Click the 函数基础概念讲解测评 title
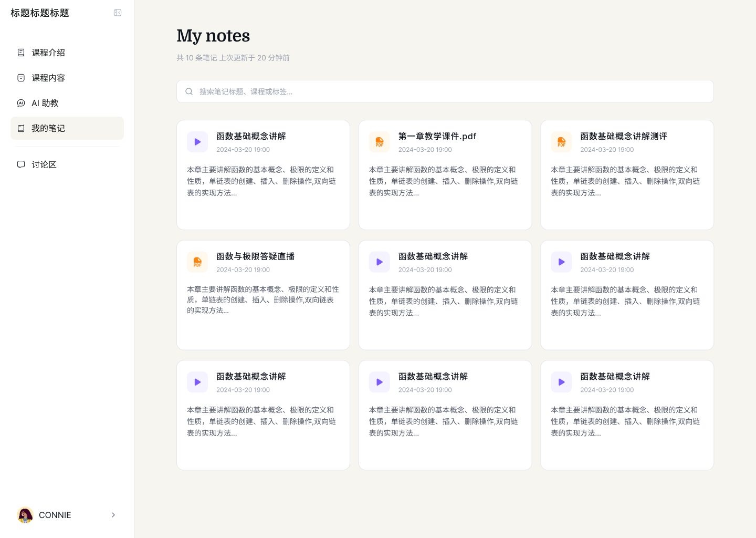Viewport: 756px width, 538px height. [x=623, y=136]
